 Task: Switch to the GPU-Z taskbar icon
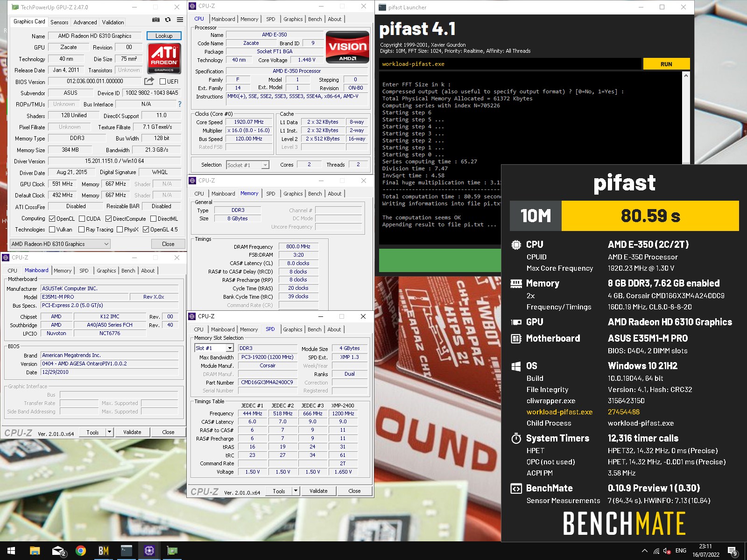(172, 551)
